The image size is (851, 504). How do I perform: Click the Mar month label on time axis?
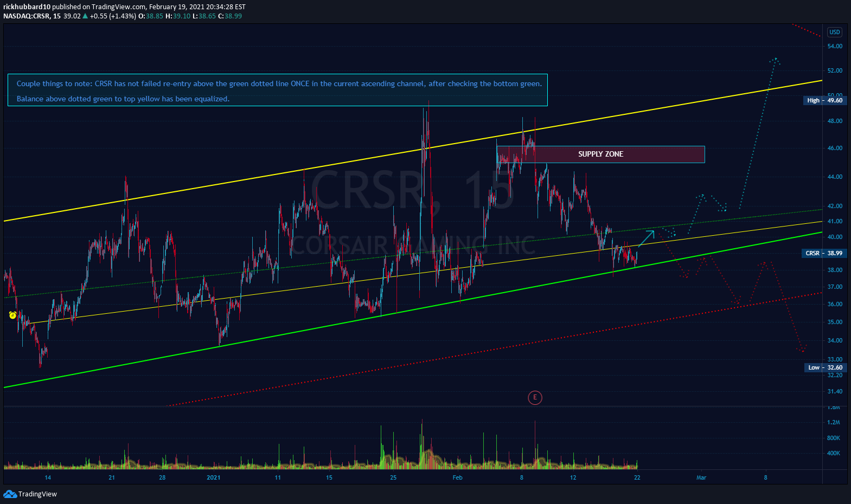click(x=701, y=477)
